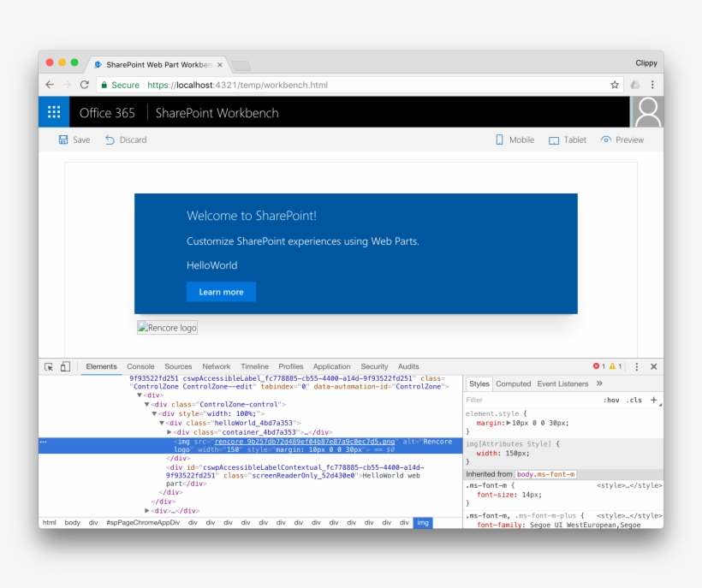Open the Network tab
The width and height of the screenshot is (702, 588).
[217, 366]
